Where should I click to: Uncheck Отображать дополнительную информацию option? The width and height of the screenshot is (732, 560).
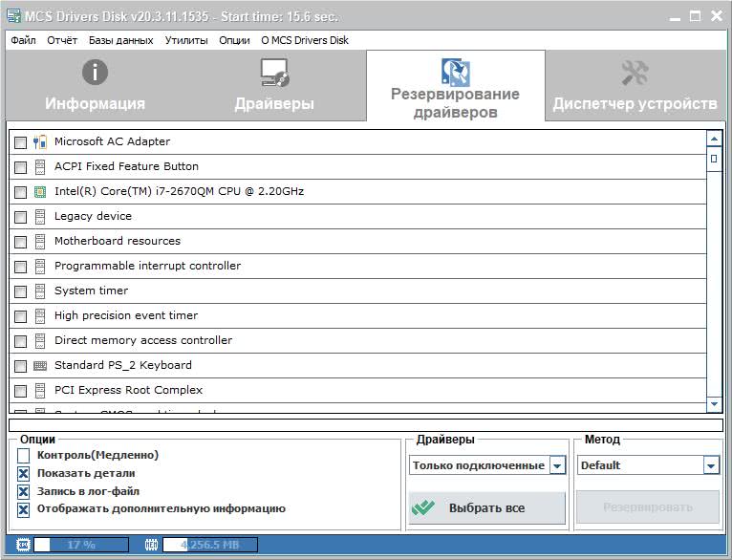coord(23,509)
